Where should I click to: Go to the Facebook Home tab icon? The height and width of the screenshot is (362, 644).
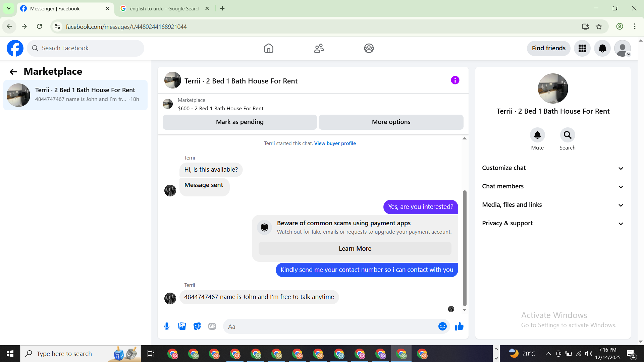[x=268, y=48]
